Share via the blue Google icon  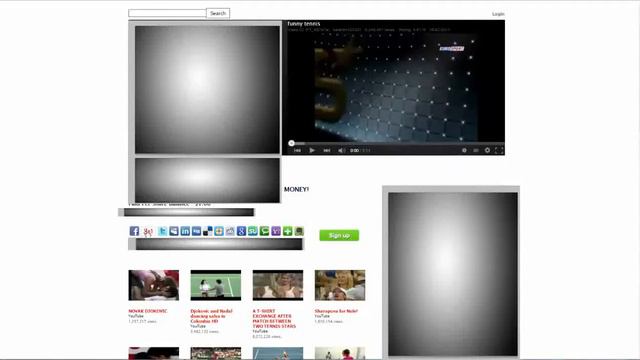pyautogui.click(x=241, y=231)
